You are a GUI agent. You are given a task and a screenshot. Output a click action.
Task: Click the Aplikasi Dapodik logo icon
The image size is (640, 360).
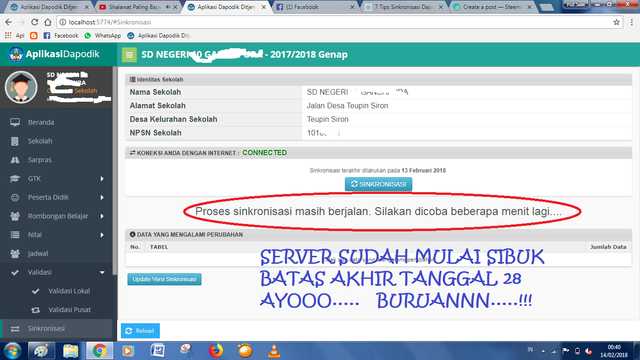(16, 54)
